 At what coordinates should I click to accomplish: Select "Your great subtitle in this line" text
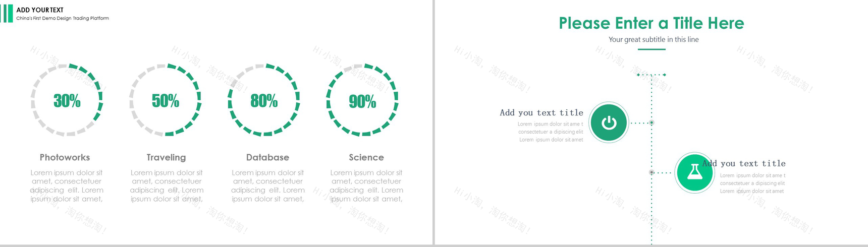click(654, 39)
